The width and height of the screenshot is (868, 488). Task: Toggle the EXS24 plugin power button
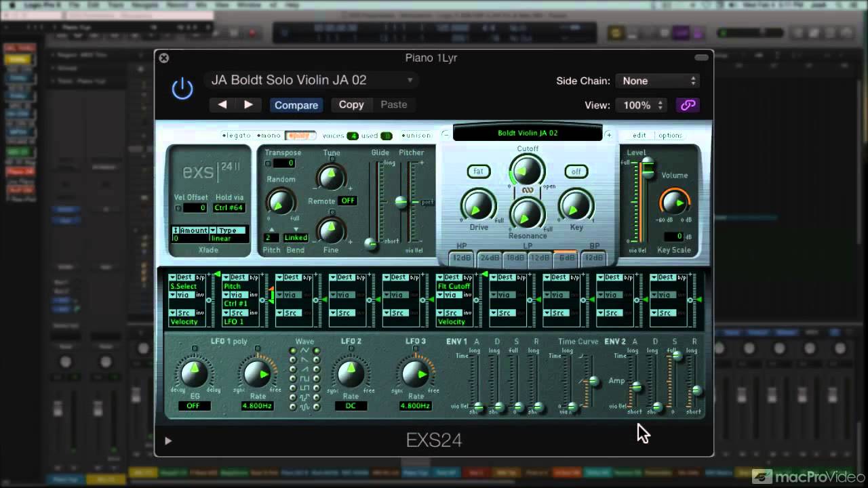coord(182,89)
